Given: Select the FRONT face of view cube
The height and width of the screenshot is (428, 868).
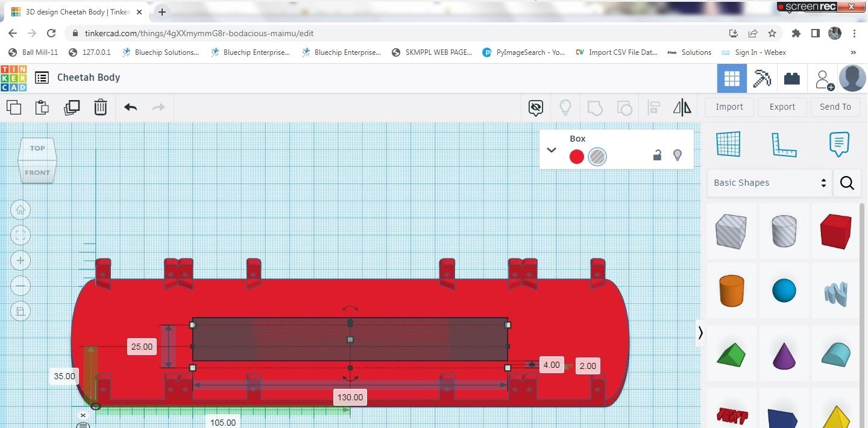Looking at the screenshot, I should coord(37,172).
